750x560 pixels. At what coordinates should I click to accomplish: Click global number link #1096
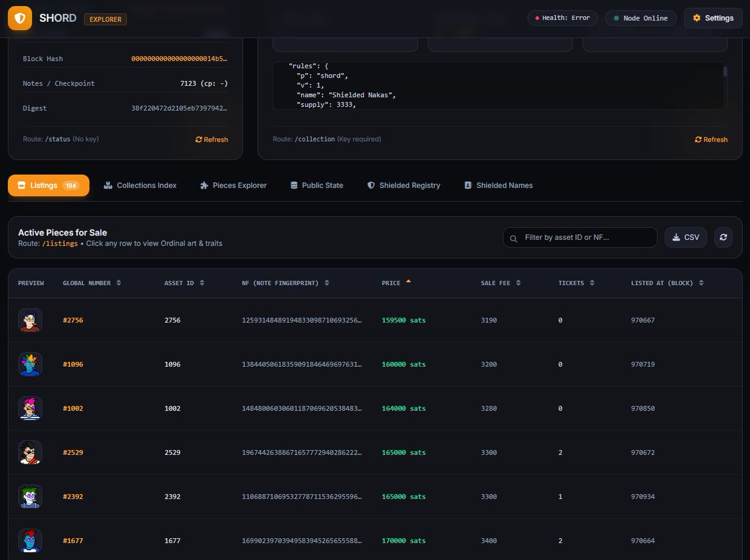pyautogui.click(x=73, y=364)
